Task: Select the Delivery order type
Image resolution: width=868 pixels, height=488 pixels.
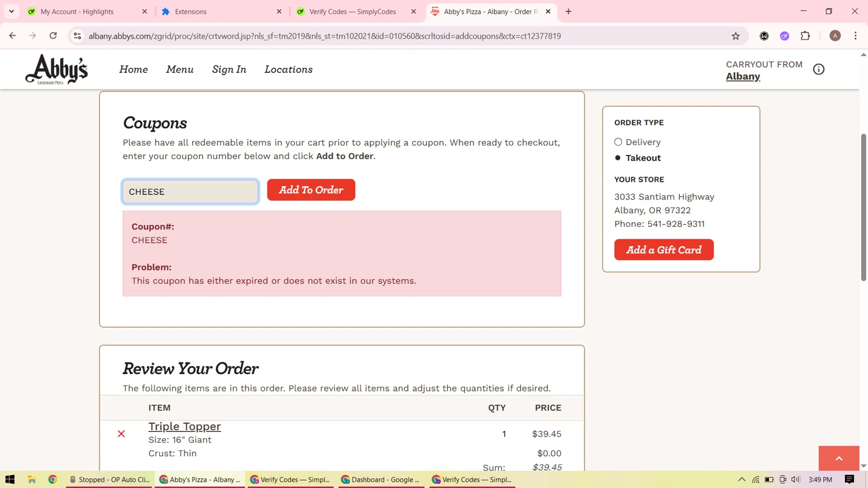Action: (x=618, y=142)
